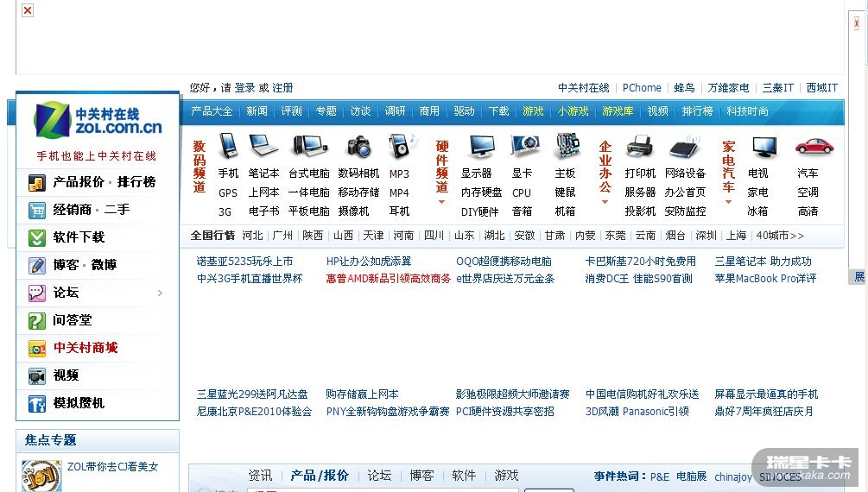Open the DIY硬件 category link
Image resolution: width=868 pixels, height=492 pixels.
click(x=480, y=211)
